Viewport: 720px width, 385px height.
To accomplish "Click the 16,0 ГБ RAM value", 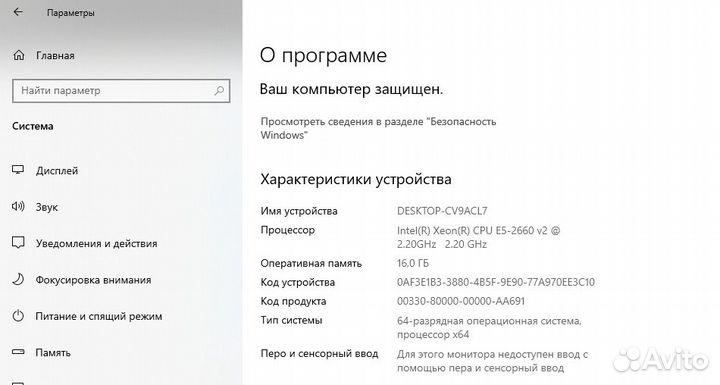I will (413, 263).
